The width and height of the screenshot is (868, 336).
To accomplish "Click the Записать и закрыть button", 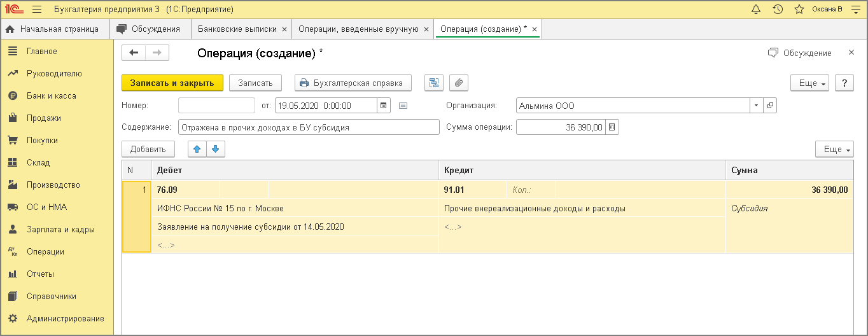I will click(x=172, y=83).
